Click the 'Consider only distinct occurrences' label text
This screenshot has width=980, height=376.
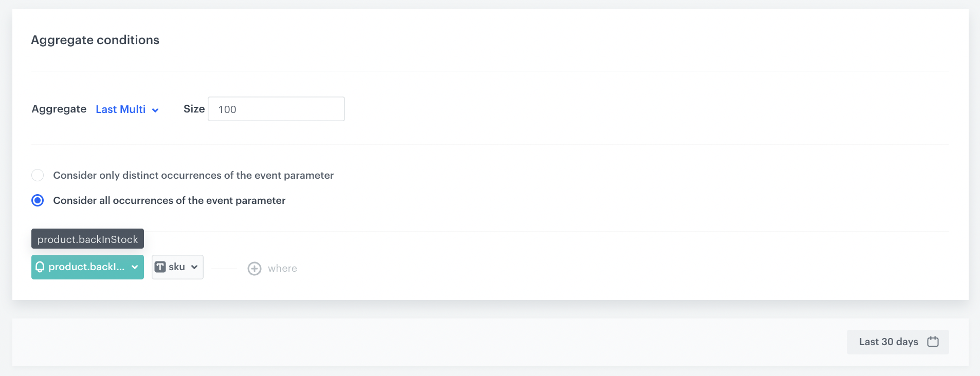click(193, 175)
